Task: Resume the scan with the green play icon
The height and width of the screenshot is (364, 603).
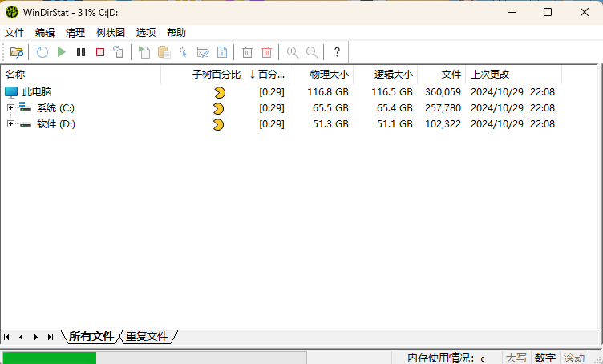Action: pyautogui.click(x=62, y=52)
